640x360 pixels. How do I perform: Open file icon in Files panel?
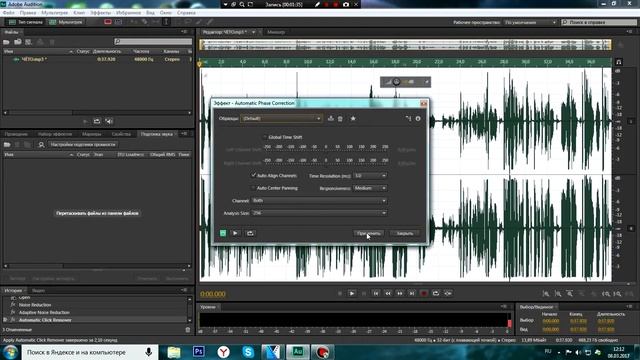pos(7,42)
